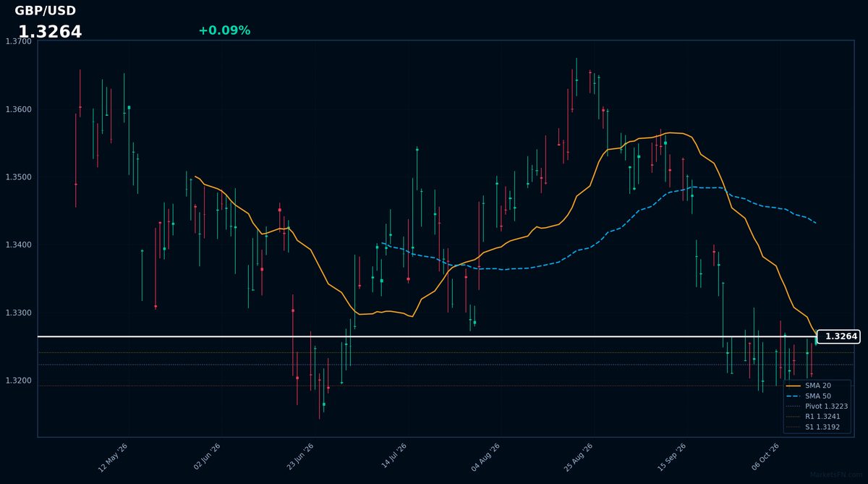Viewport: 868px width, 484px height.
Task: Click the orange SMA 20 line swatch in legend
Action: (x=793, y=386)
